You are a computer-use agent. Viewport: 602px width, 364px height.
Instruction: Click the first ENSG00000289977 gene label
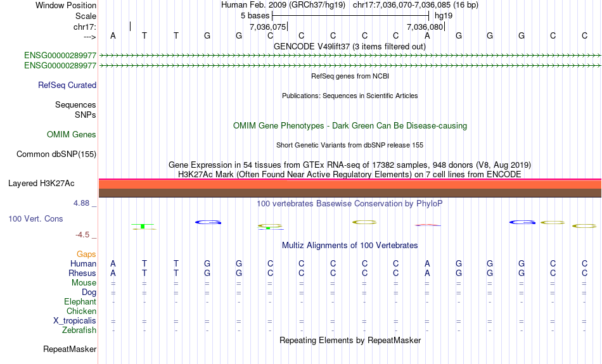60,56
